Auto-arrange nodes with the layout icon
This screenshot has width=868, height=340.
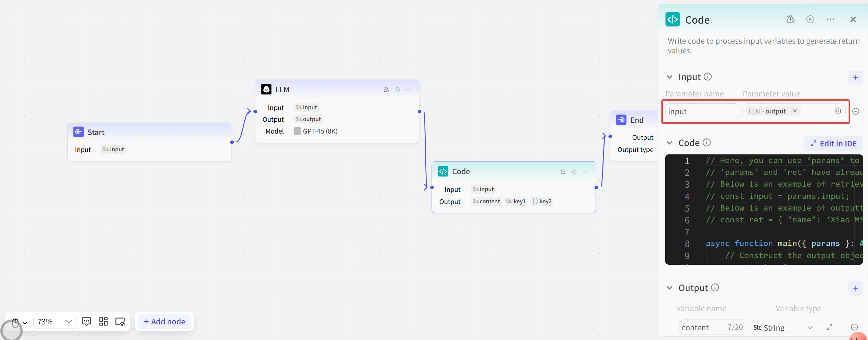click(103, 322)
